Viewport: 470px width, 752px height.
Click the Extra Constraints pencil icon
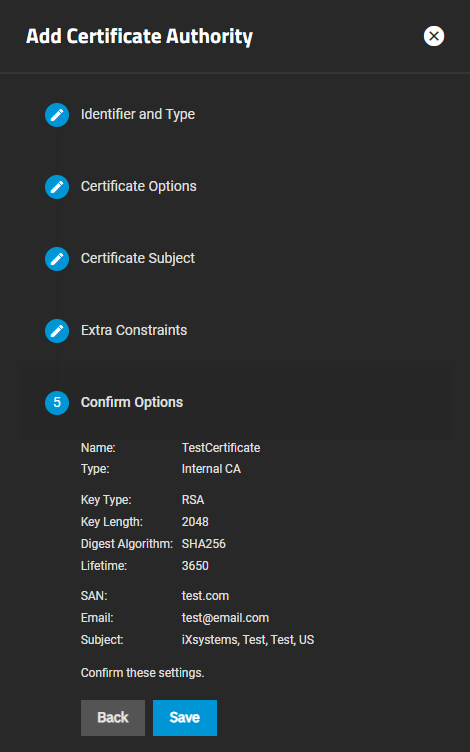pyautogui.click(x=57, y=330)
